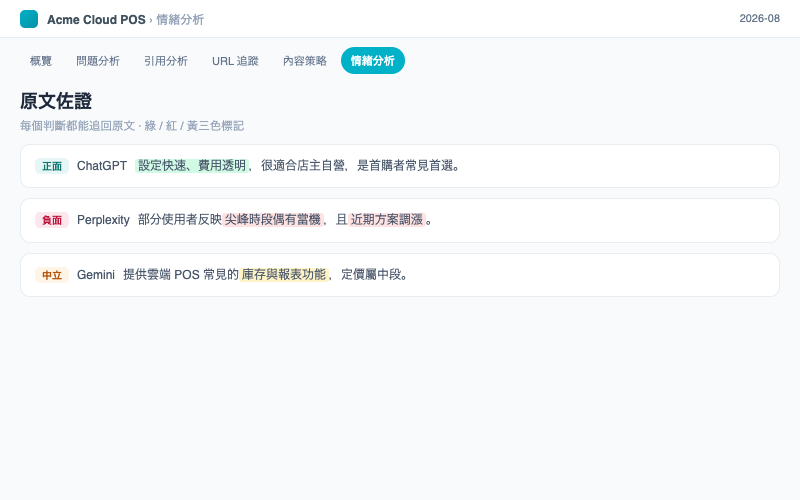Screen dimensions: 800x500
Task: Go to the URL 追蹤 tab
Action: pos(235,61)
